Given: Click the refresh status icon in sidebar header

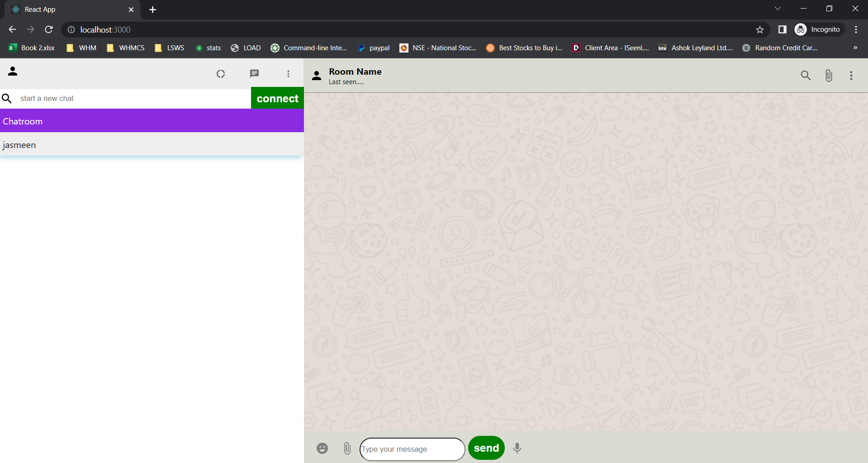Looking at the screenshot, I should click(221, 73).
